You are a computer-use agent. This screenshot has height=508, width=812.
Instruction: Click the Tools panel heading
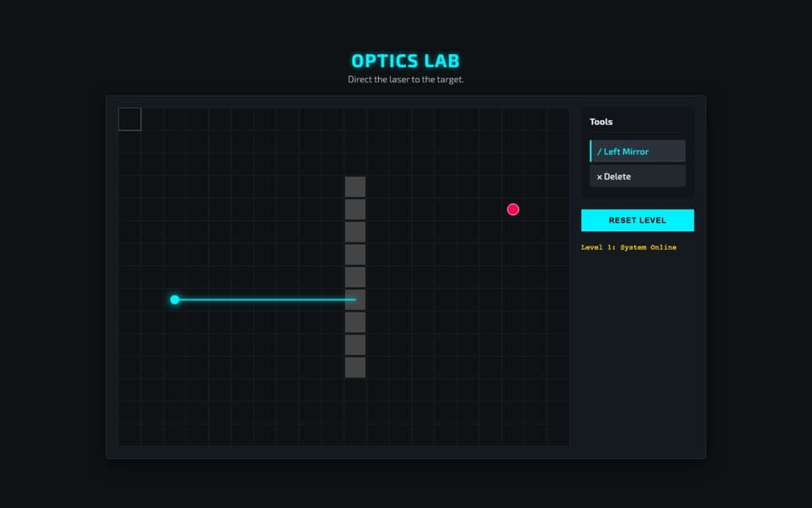[x=601, y=122]
